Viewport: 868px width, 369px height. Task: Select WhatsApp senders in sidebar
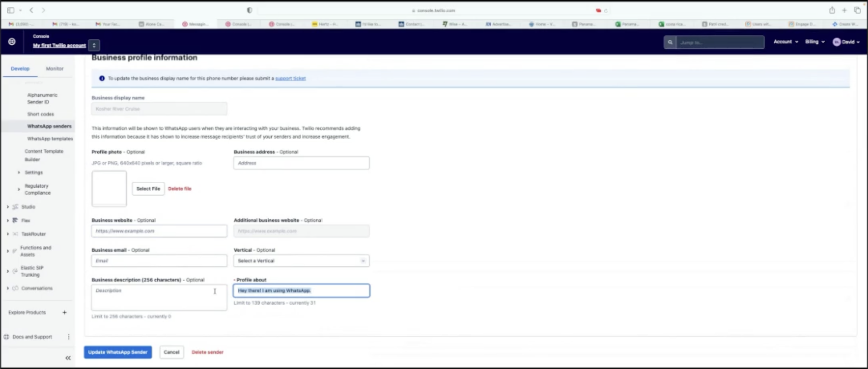tap(49, 126)
